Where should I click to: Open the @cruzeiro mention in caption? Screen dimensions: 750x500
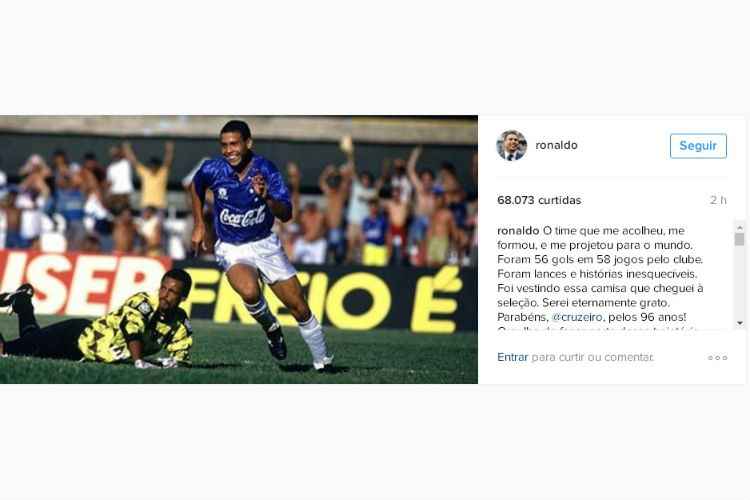click(577, 317)
